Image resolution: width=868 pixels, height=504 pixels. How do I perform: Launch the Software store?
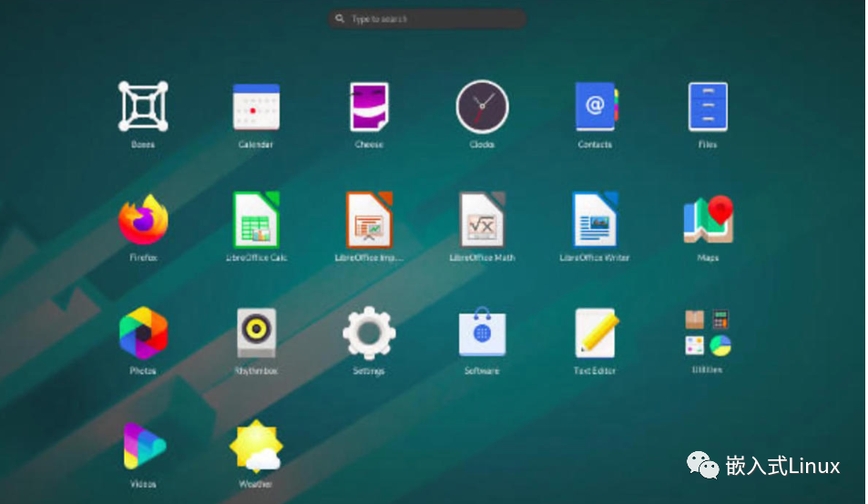pyautogui.click(x=482, y=331)
